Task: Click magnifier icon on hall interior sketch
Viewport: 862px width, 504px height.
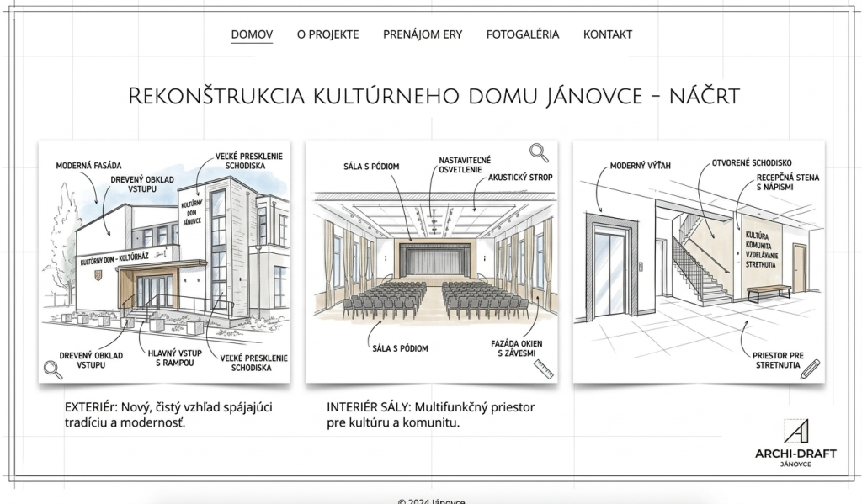Action: (540, 153)
